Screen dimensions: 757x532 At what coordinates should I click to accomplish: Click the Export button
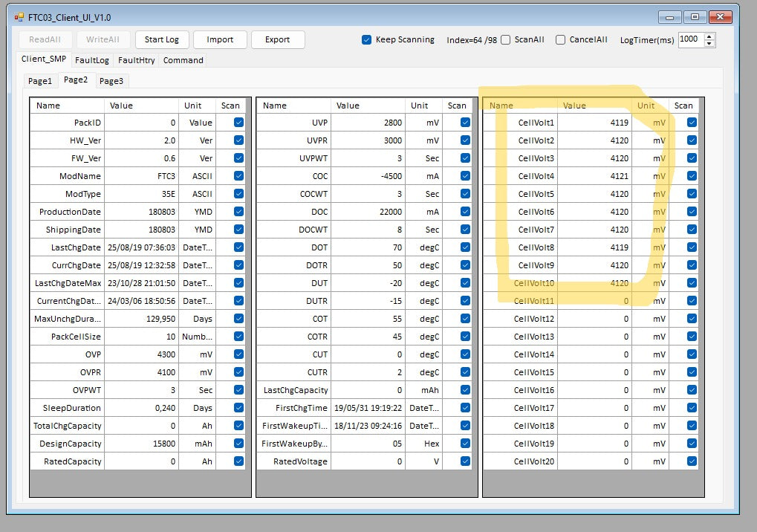278,39
